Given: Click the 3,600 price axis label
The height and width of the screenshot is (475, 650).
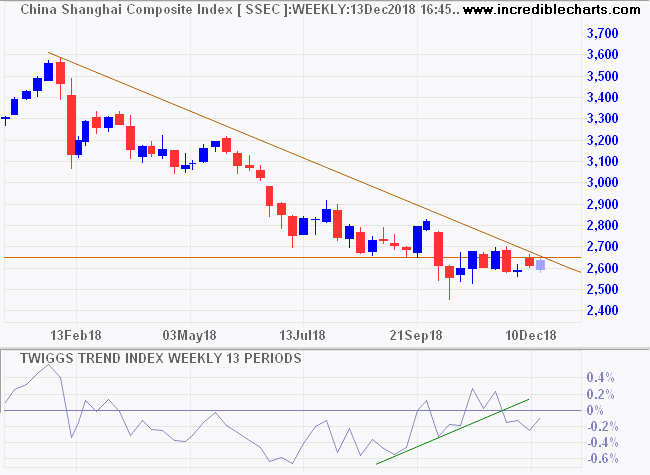Looking at the screenshot, I should [x=602, y=54].
